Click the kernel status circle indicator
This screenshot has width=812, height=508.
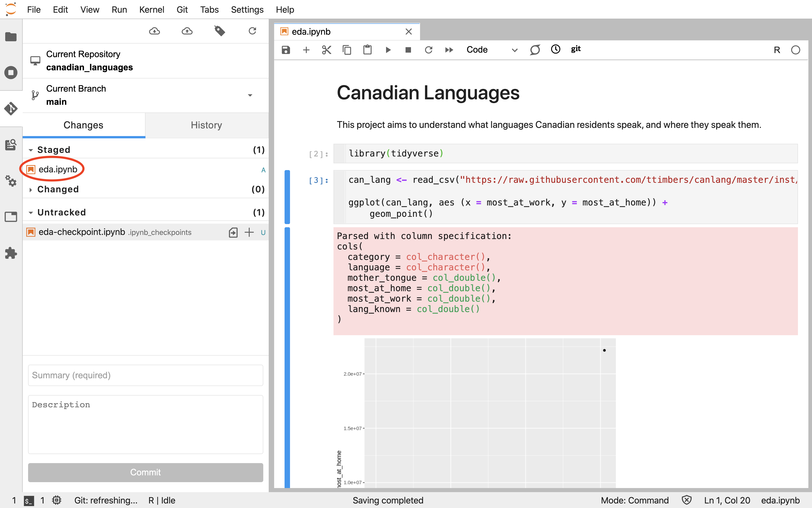(795, 50)
